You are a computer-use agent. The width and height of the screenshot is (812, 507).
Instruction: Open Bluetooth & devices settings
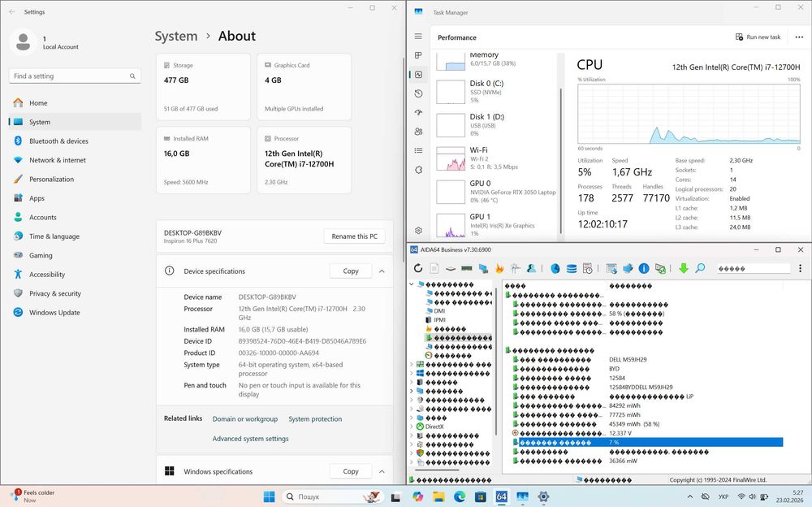(x=75, y=141)
